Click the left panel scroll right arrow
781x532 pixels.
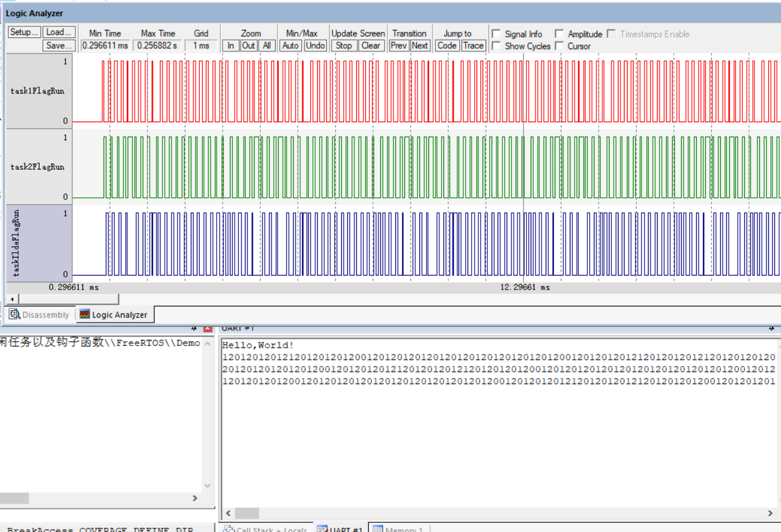tap(194, 498)
